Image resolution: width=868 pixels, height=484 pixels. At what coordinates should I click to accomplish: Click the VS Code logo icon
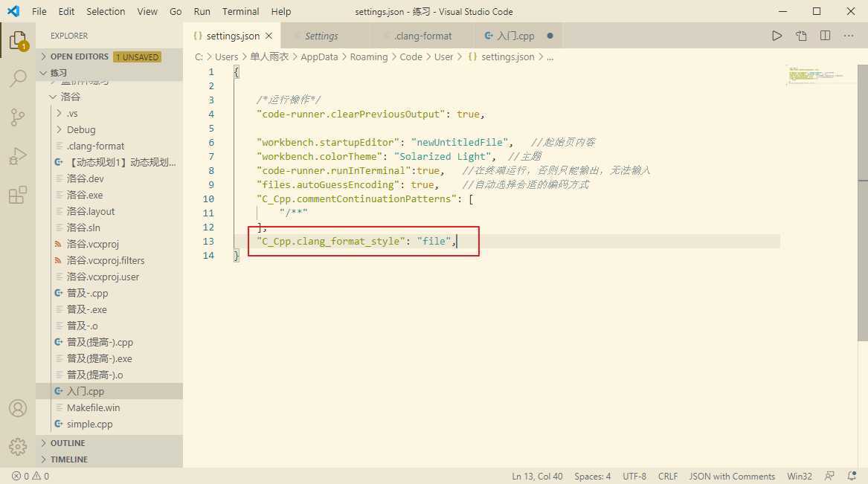click(13, 11)
